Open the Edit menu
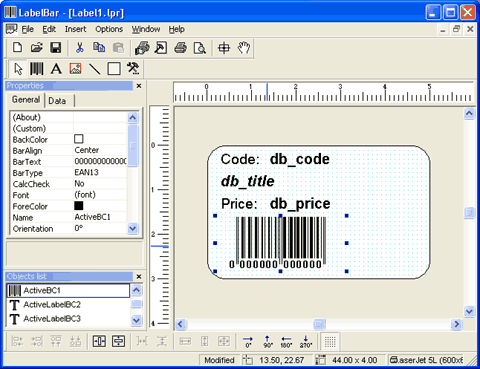The height and width of the screenshot is (369, 480). click(49, 29)
